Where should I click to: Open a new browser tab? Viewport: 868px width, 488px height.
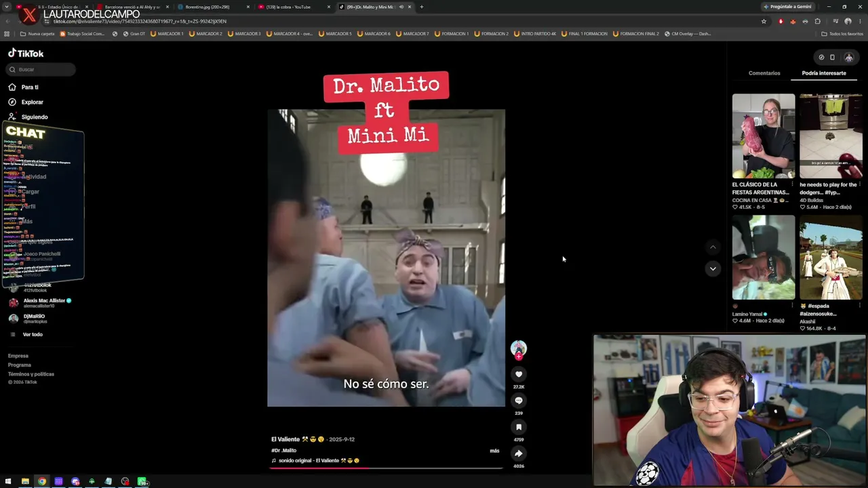coord(421,7)
